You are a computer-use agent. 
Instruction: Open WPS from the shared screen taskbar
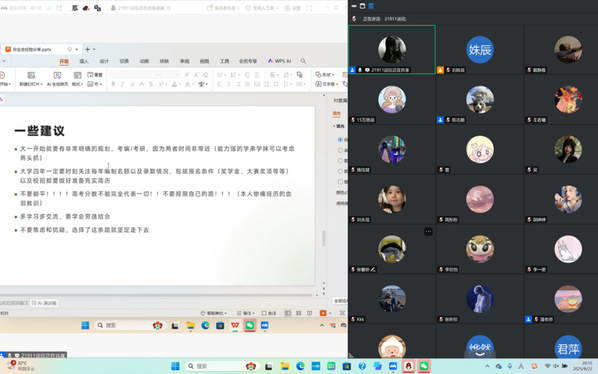[x=235, y=325]
